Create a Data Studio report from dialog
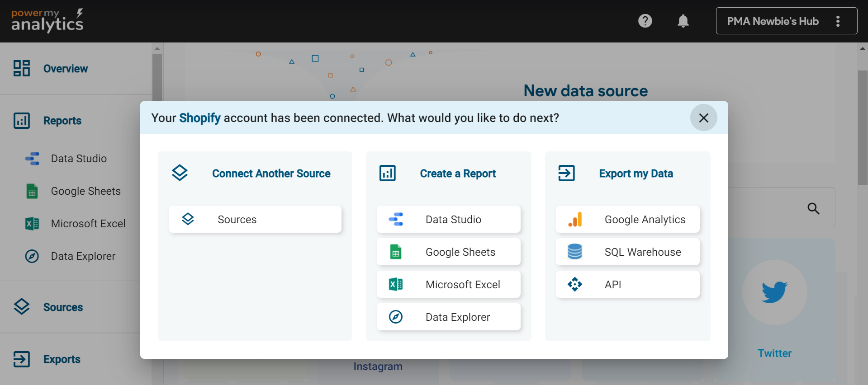The image size is (868, 385). [448, 219]
